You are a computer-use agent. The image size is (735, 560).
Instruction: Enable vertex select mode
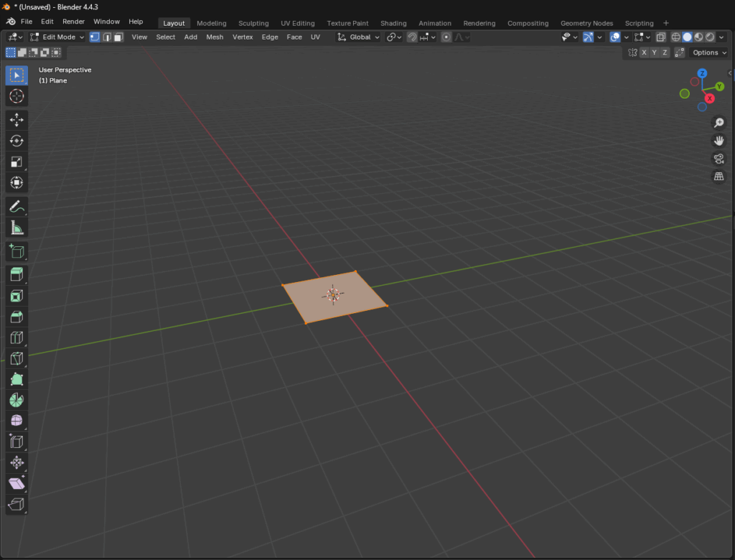coord(95,37)
